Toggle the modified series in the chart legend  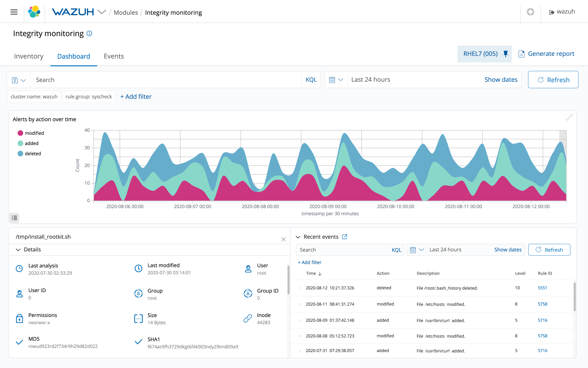click(34, 133)
